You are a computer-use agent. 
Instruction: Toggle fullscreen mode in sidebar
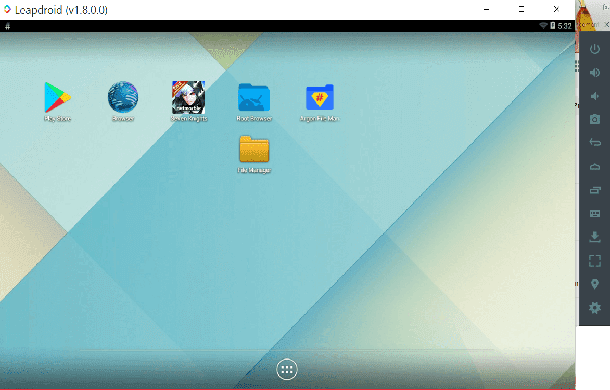594,261
